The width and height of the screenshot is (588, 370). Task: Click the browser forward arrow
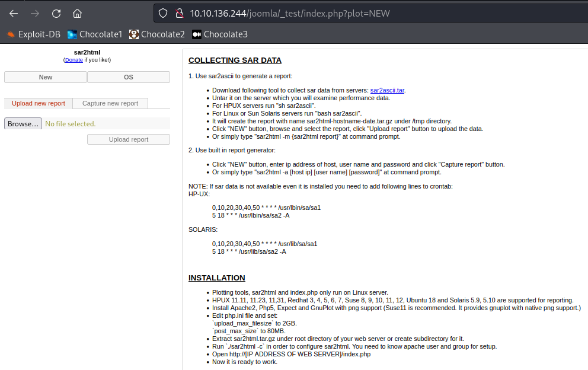pyautogui.click(x=35, y=13)
